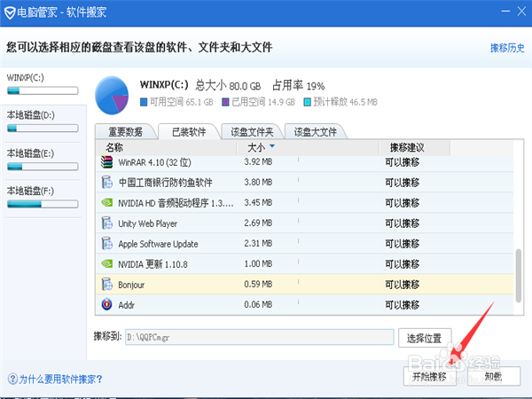Image resolution: width=532 pixels, height=399 pixels.
Task: Click the WinRAR 4.10 archive icon
Action: 106,162
